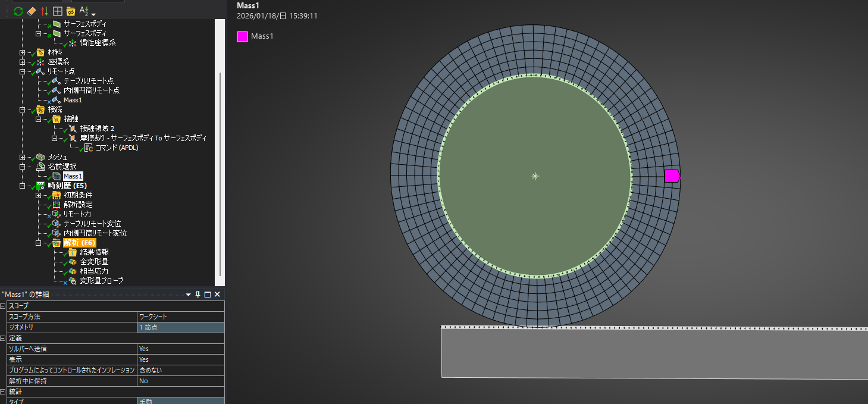
Task: Collapse the リモート点 node
Action: click(x=22, y=71)
